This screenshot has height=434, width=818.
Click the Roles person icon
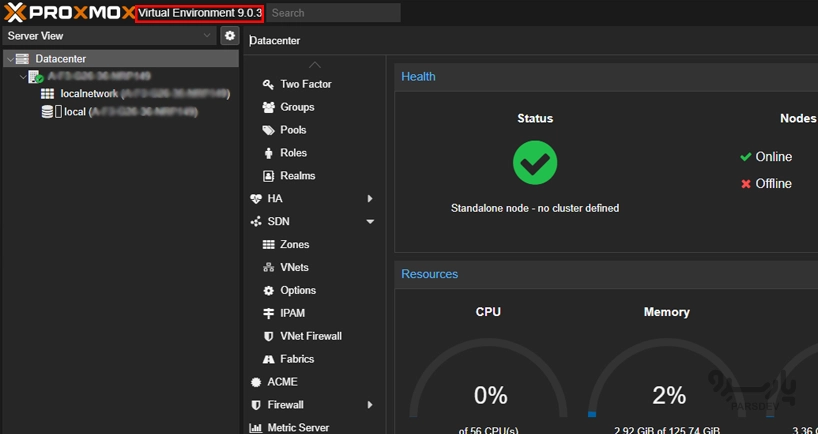[268, 153]
